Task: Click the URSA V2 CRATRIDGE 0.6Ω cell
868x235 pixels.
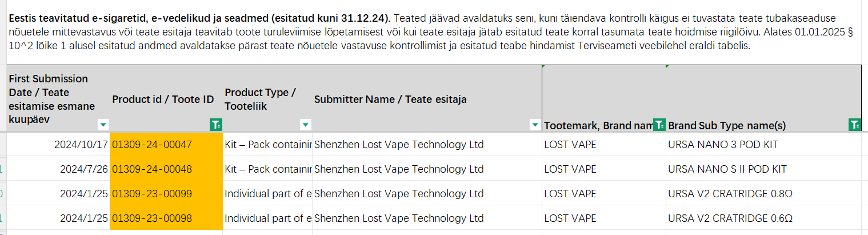Action: (x=730, y=218)
